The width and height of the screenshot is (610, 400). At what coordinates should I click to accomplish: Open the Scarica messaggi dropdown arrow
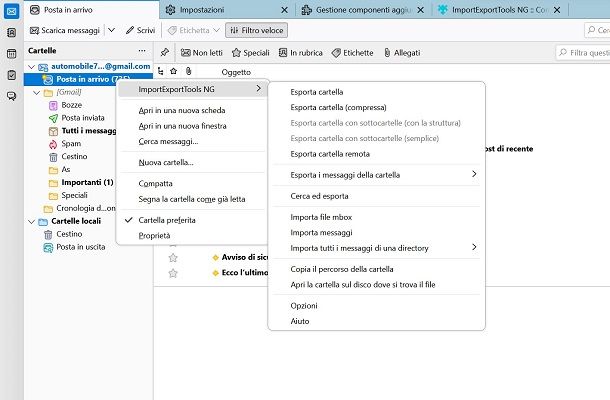pyautogui.click(x=112, y=30)
